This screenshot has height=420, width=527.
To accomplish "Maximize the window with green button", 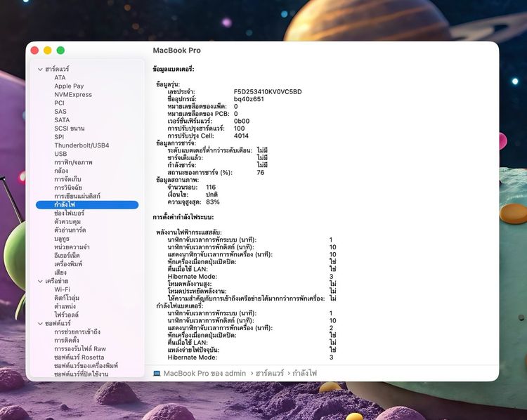I will pos(60,51).
